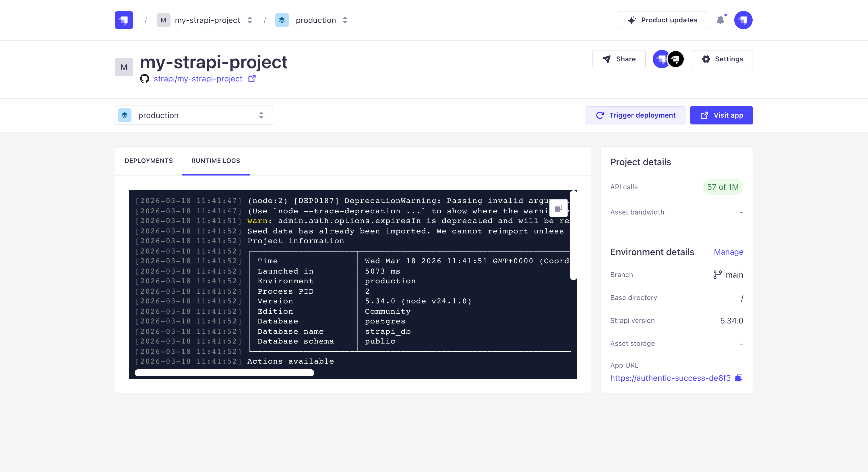Click the Manage link in Environment details

728,252
